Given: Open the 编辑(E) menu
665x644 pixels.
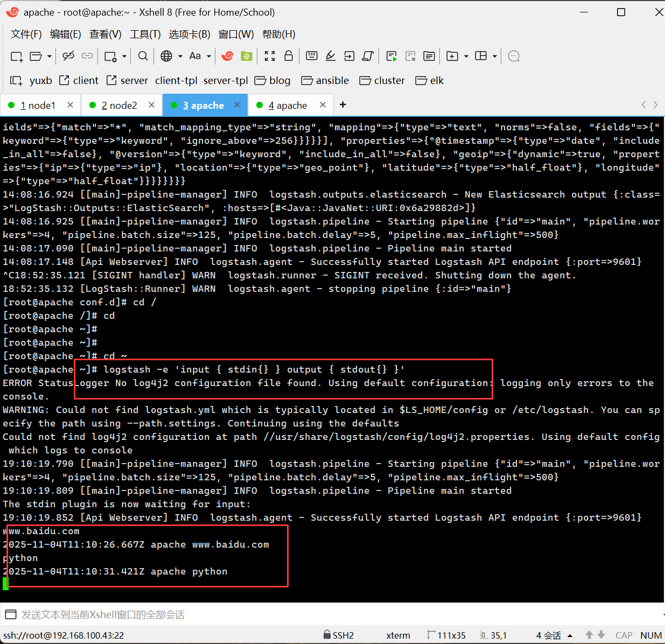Looking at the screenshot, I should point(66,34).
